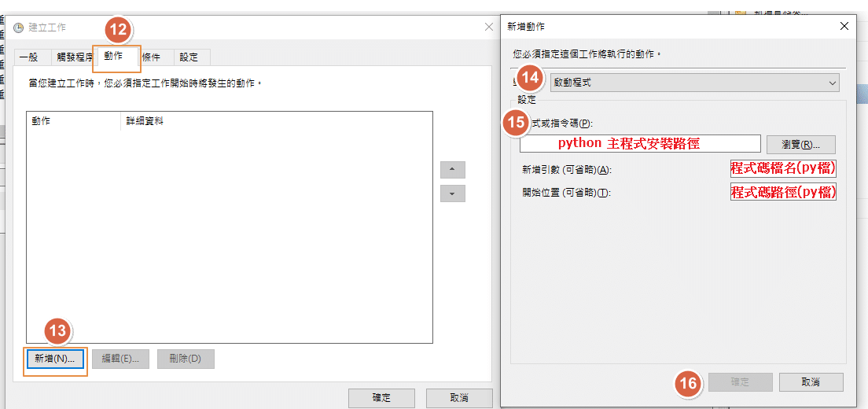Click the move-down arrow beside the action list
Image resolution: width=868 pixels, height=409 pixels.
pyautogui.click(x=452, y=193)
